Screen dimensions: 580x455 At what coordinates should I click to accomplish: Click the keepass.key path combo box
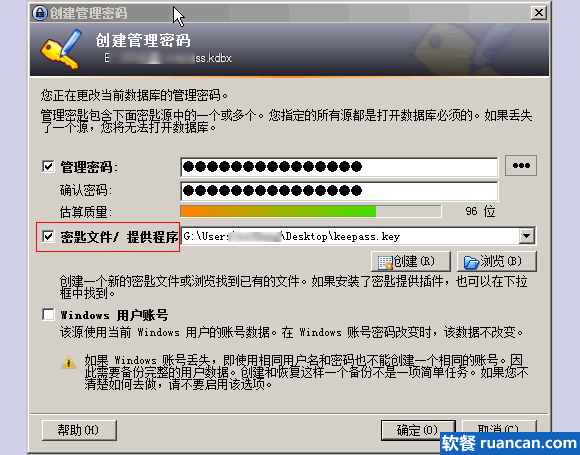358,236
